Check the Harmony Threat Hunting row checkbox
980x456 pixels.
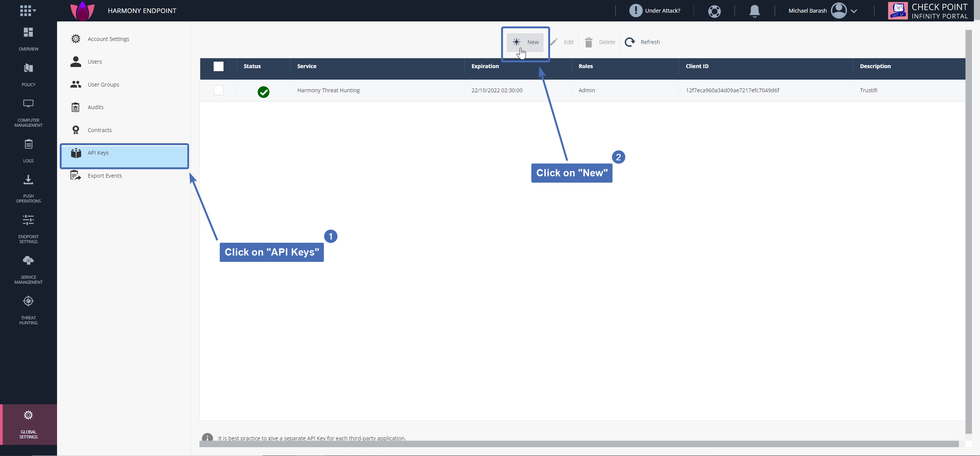pyautogui.click(x=219, y=90)
